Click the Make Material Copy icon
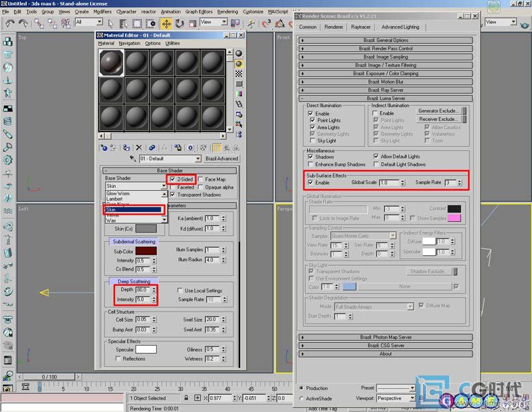This screenshot has width=532, height=412. [x=152, y=148]
